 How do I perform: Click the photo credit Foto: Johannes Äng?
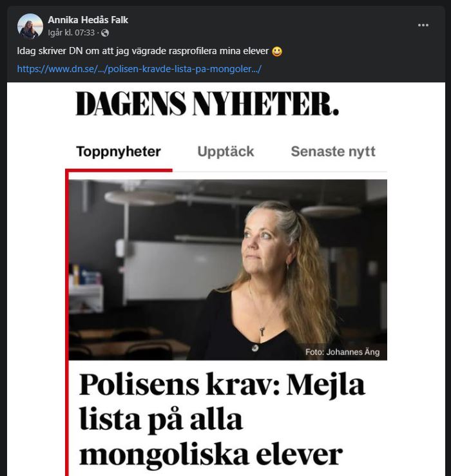click(341, 352)
